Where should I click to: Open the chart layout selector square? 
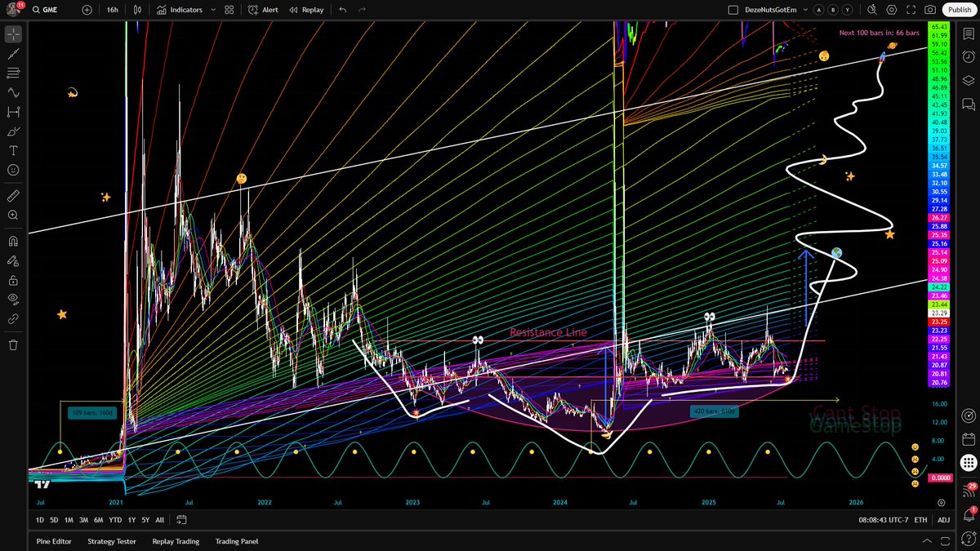point(732,10)
